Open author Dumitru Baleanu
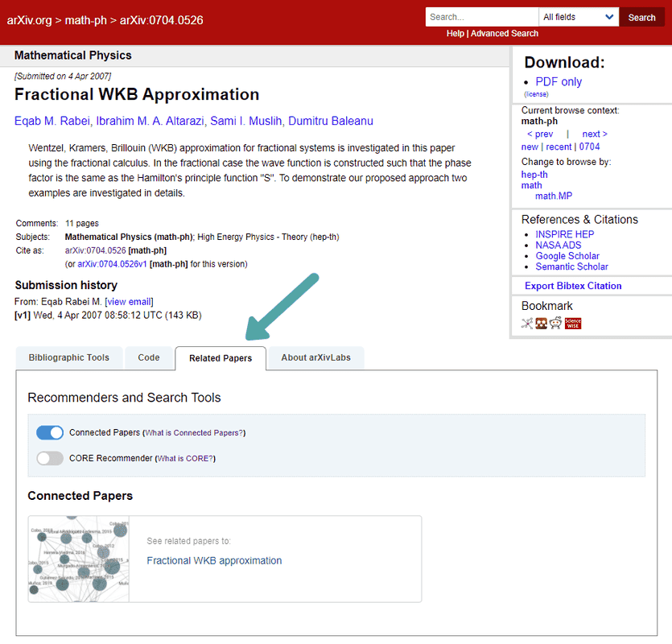The width and height of the screenshot is (672, 644). 331,121
